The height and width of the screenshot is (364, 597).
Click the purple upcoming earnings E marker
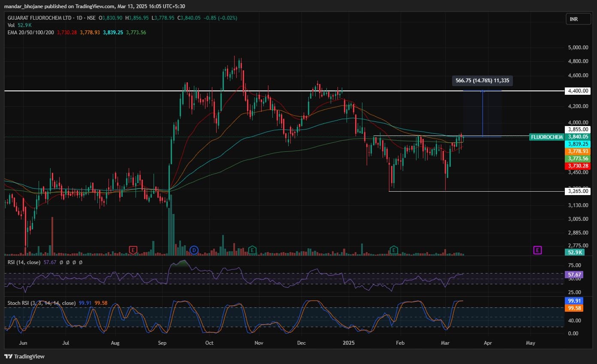537,250
